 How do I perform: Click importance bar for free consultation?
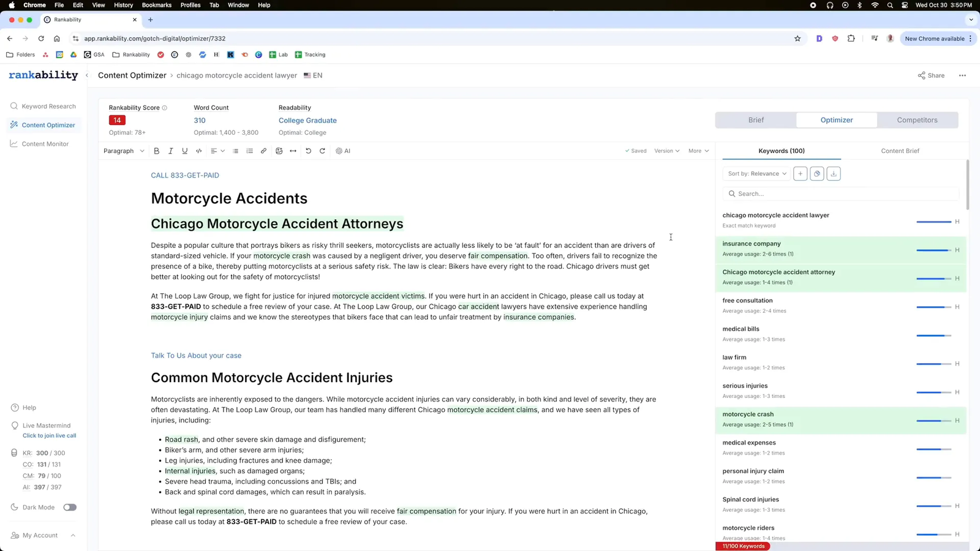(x=934, y=307)
